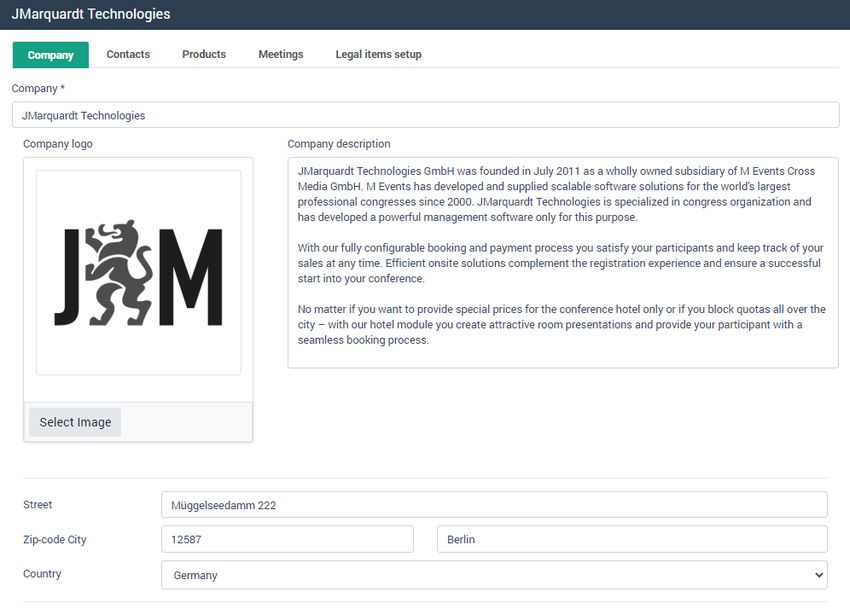Screen dimensions: 850x609
Task: Click the Country label
Action: pyautogui.click(x=42, y=574)
